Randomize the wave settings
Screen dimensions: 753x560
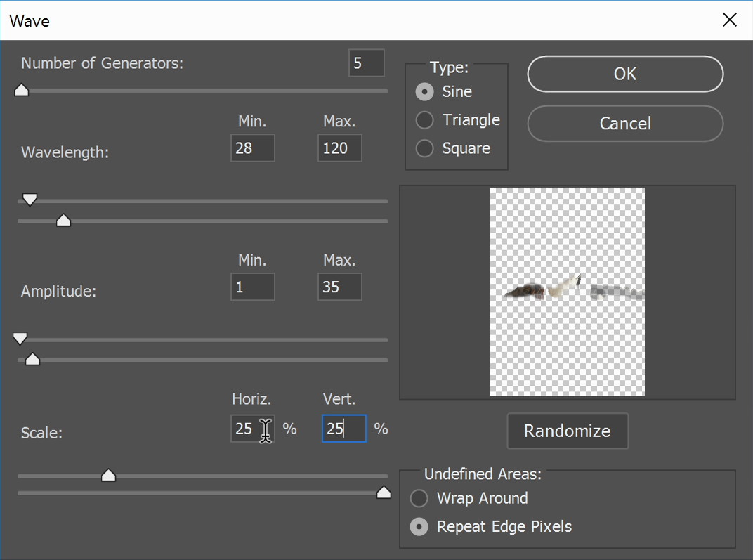568,431
